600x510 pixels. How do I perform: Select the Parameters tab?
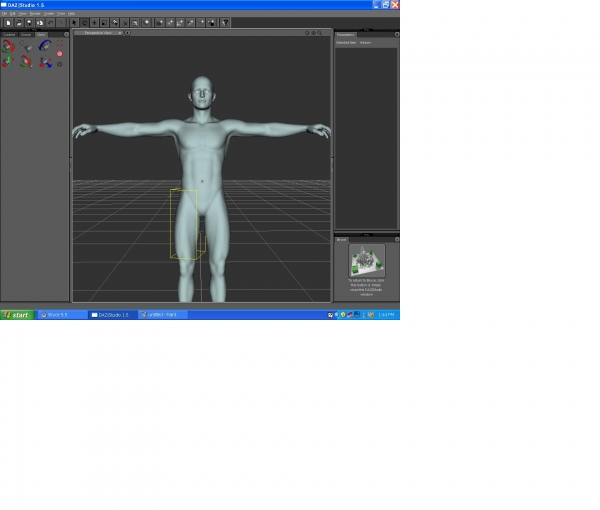[x=346, y=35]
